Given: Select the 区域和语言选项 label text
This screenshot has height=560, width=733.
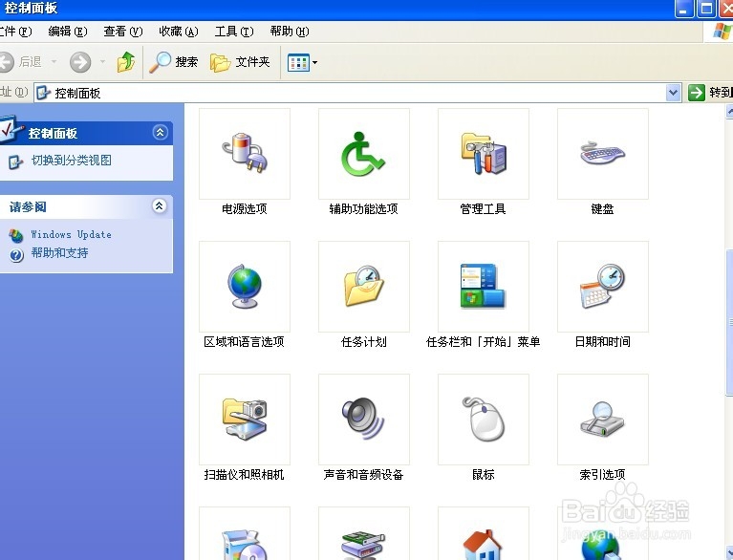Looking at the screenshot, I should (x=244, y=342).
